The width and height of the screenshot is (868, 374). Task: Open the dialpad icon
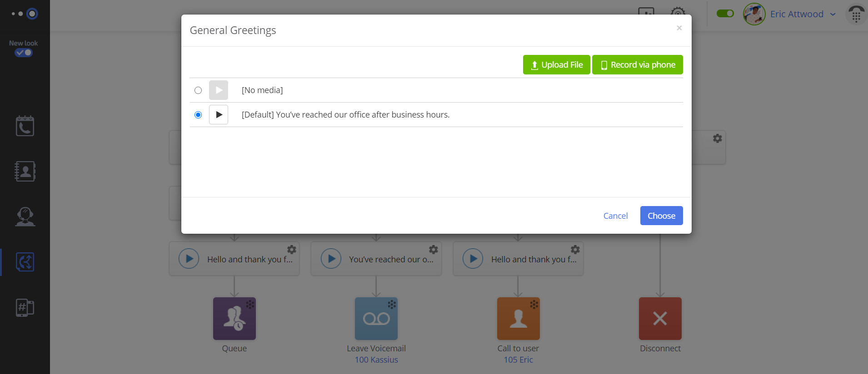pyautogui.click(x=856, y=15)
